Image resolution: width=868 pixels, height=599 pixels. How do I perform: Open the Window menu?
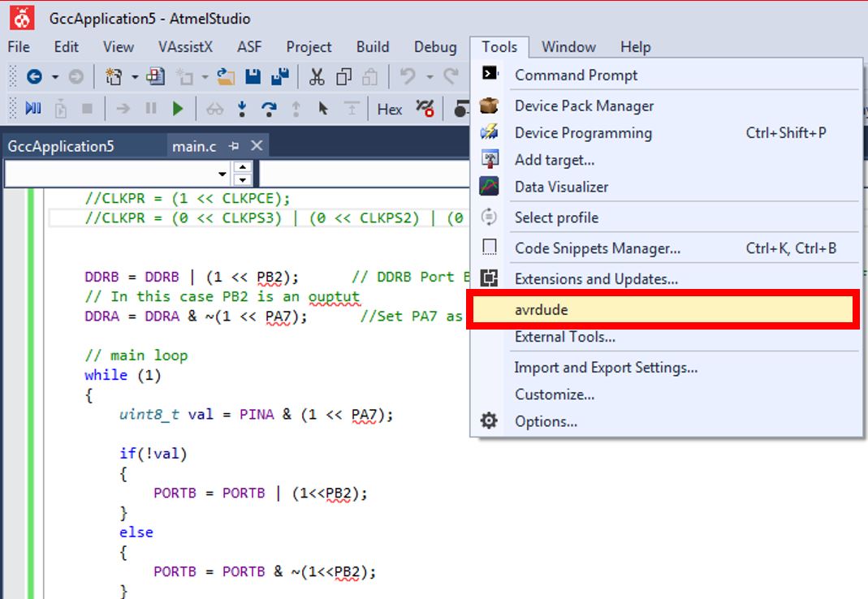pos(568,47)
